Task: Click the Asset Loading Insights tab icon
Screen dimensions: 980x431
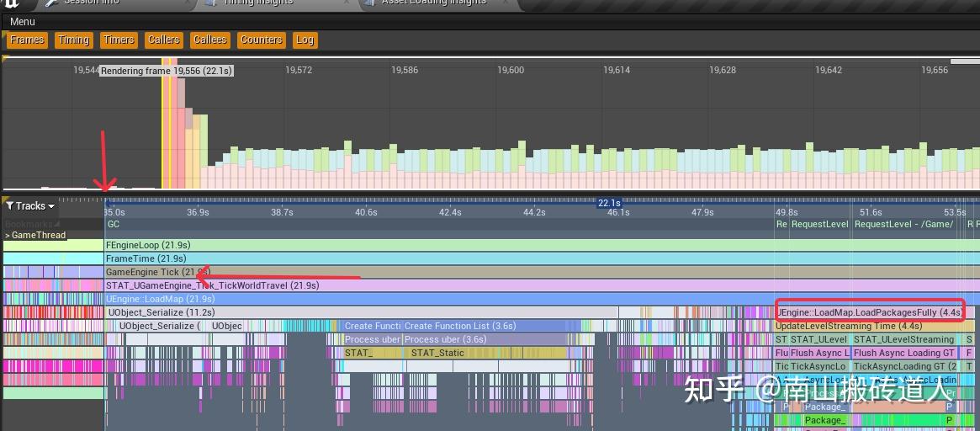Action: [x=371, y=3]
